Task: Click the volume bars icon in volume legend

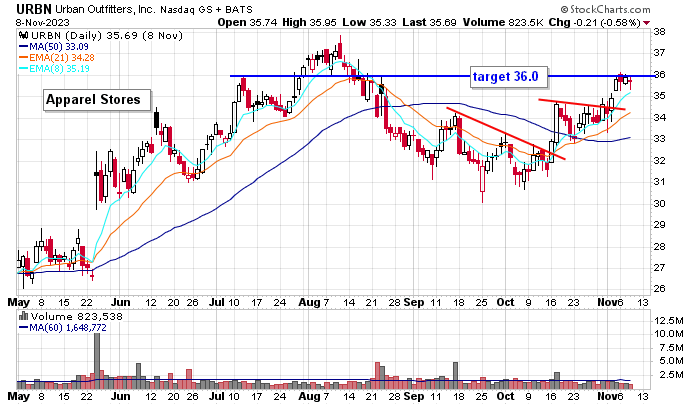Action: point(24,316)
